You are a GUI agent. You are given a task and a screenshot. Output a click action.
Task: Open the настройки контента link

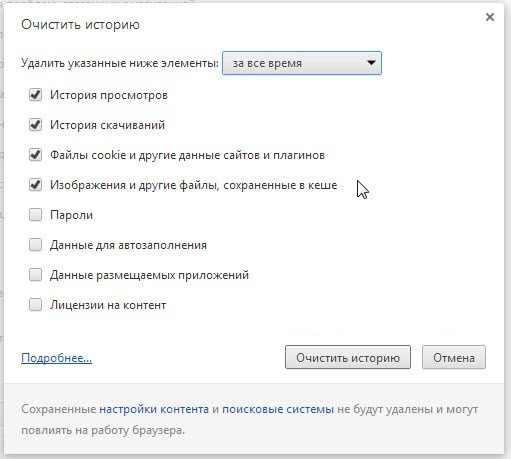tap(154, 409)
